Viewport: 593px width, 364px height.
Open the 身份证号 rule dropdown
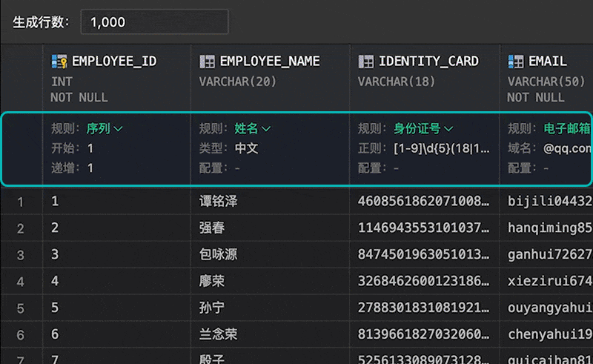(423, 129)
